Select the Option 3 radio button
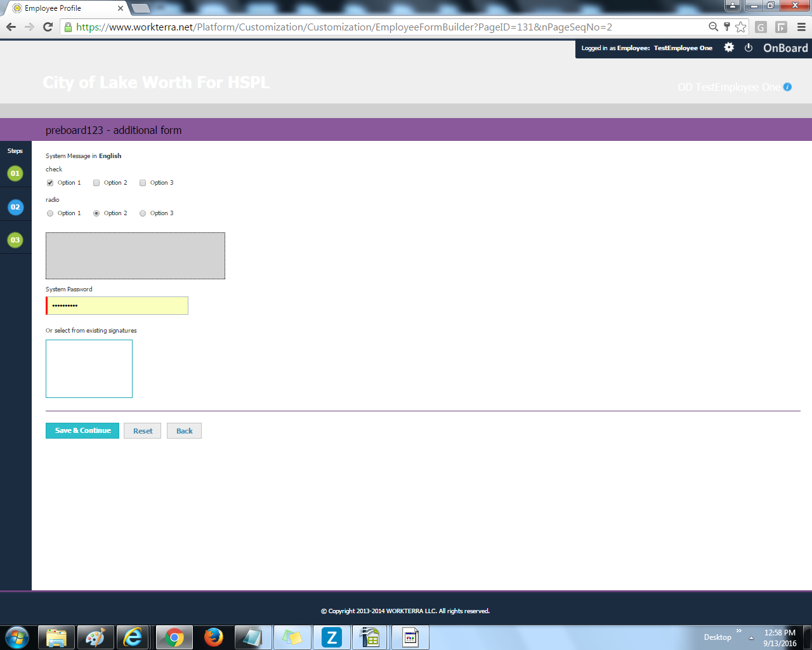Viewport: 812px width, 650px height. 143,213
